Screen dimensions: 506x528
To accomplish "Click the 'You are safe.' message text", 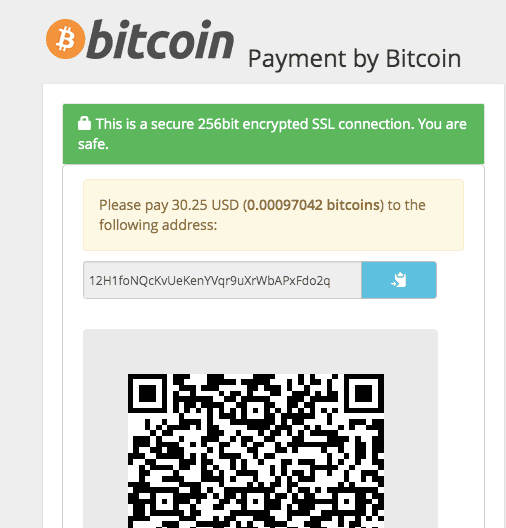I will [272, 134].
